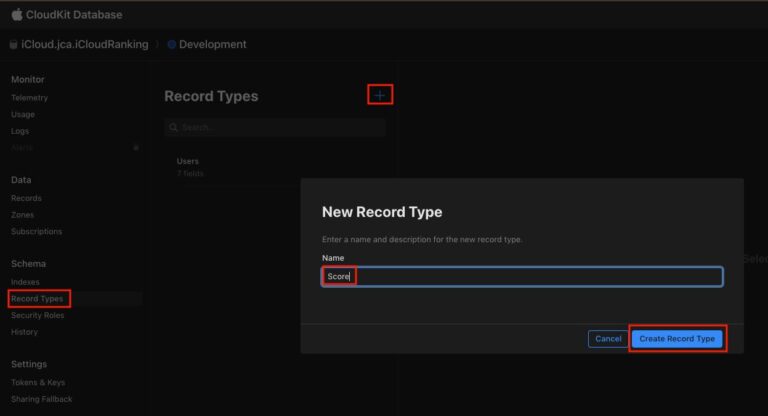The width and height of the screenshot is (768, 416).
Task: Confirm with Create Record Type button
Action: [x=677, y=339]
